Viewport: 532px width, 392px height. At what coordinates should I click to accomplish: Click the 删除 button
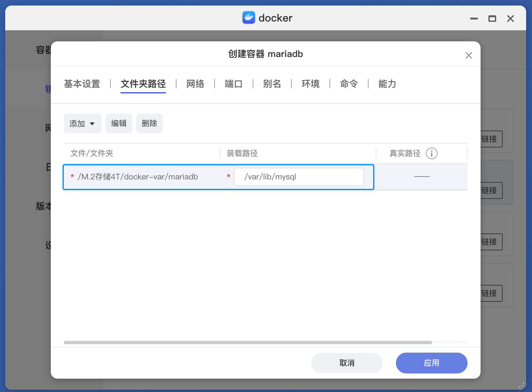click(x=149, y=123)
